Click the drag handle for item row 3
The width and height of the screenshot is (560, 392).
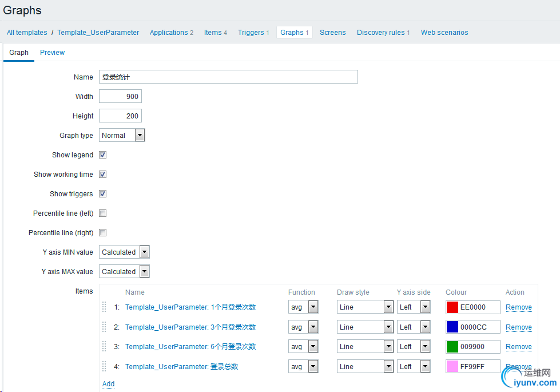(x=104, y=346)
